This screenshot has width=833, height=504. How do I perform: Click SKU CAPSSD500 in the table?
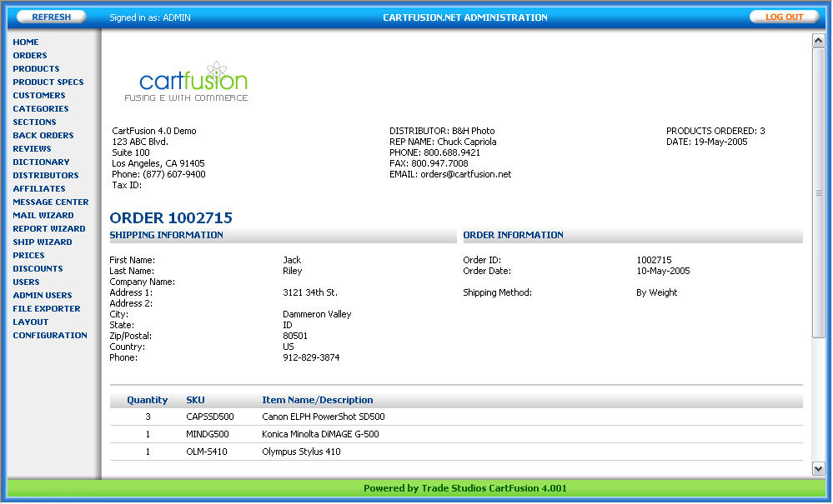click(210, 417)
